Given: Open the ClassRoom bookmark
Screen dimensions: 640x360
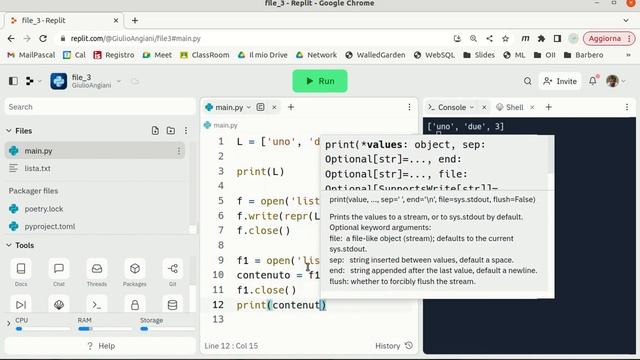Looking at the screenshot, I should tap(205, 55).
